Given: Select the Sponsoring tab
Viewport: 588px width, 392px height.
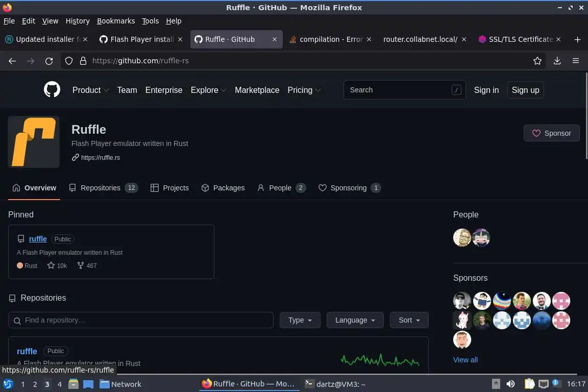Looking at the screenshot, I should tap(350, 188).
